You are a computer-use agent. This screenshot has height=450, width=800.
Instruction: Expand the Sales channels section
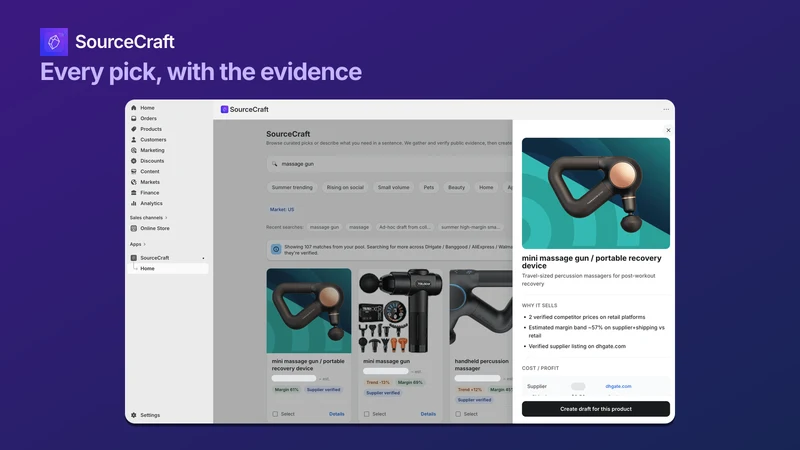(x=148, y=217)
